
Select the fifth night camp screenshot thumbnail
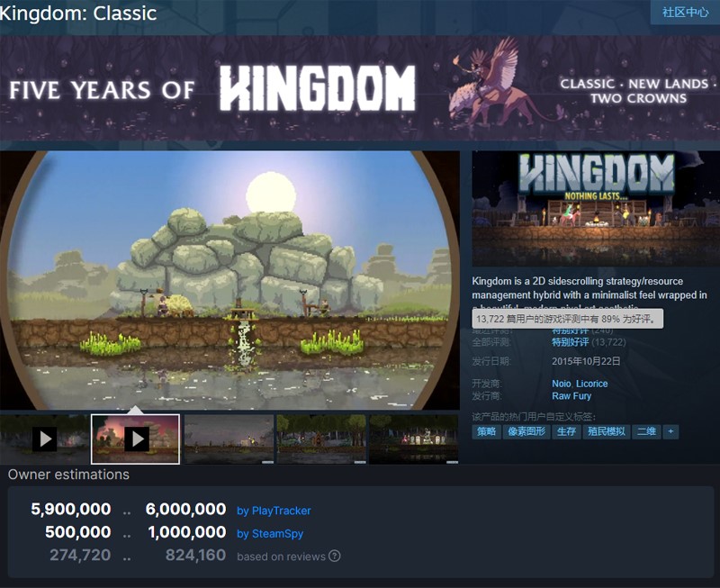pyautogui.click(x=414, y=439)
